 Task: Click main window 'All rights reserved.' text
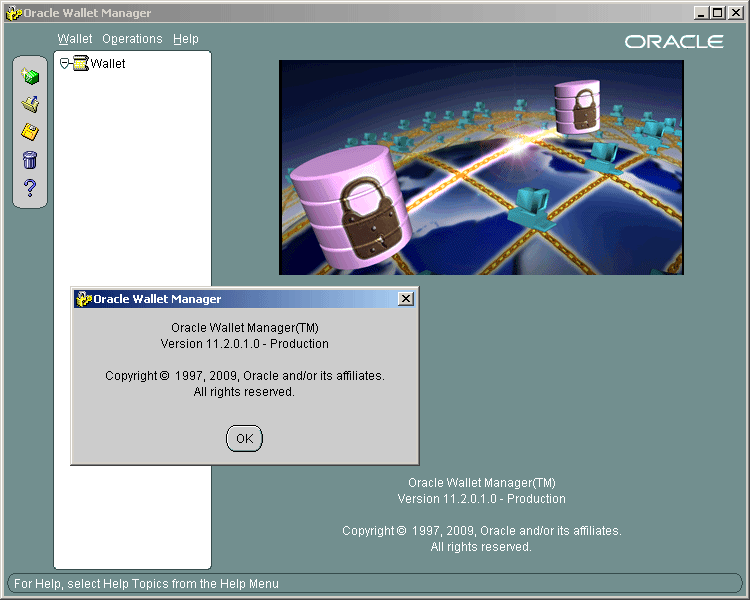(481, 546)
